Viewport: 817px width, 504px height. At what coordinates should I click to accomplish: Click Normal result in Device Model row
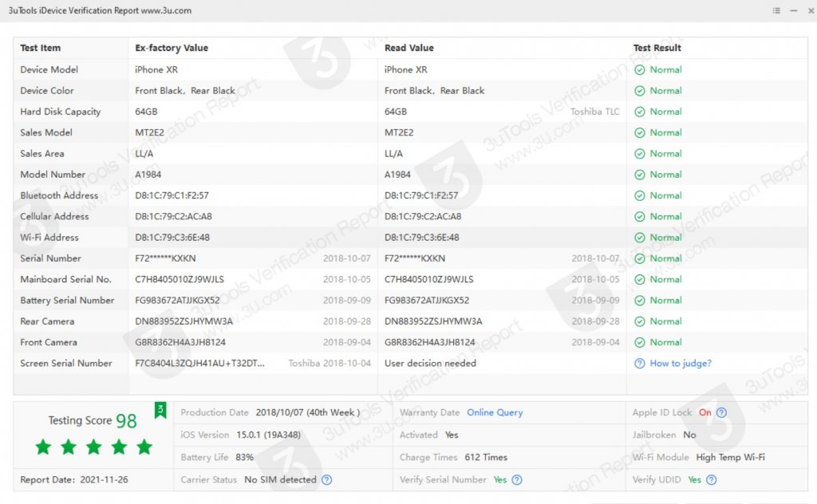[x=665, y=69]
